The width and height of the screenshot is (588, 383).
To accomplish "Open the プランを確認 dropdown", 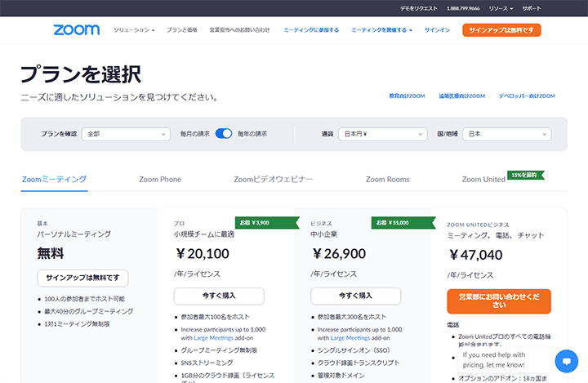I will point(125,134).
